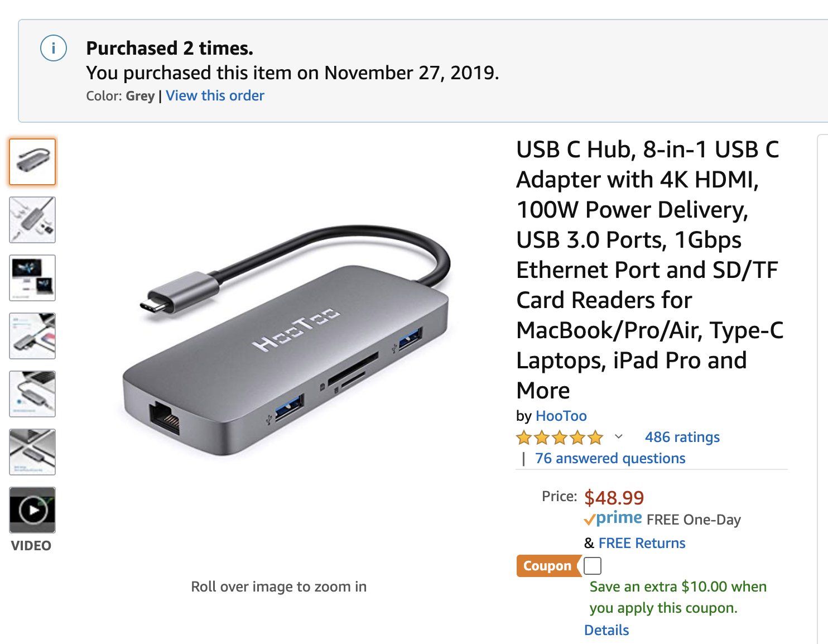This screenshot has height=644, width=828.
Task: Expand the star rating dropdown chevron
Action: [618, 436]
